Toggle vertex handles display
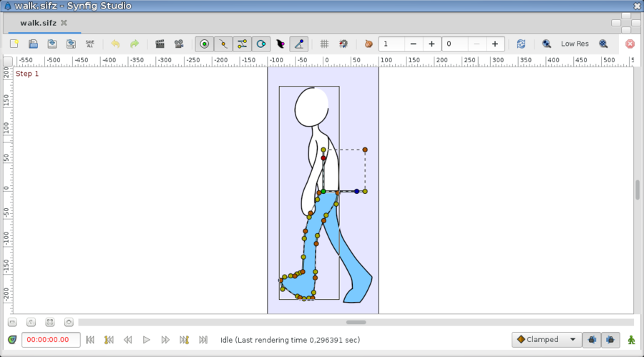The image size is (644, 357). (x=223, y=44)
